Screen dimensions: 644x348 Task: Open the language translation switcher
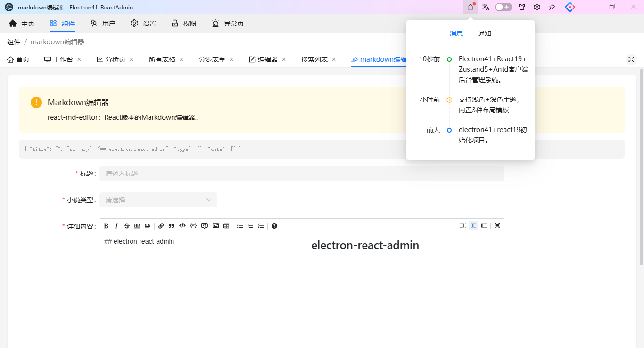tap(486, 7)
